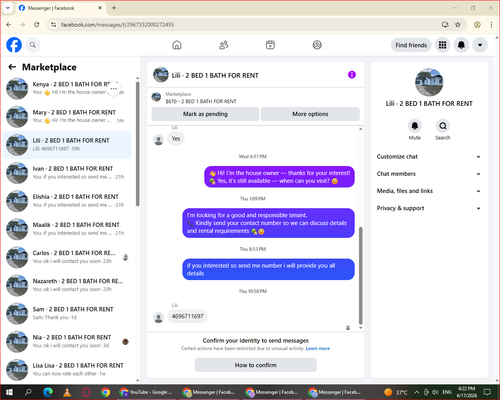Select the Lili conversation in chat list
The height and width of the screenshot is (400, 500).
[x=68, y=145]
